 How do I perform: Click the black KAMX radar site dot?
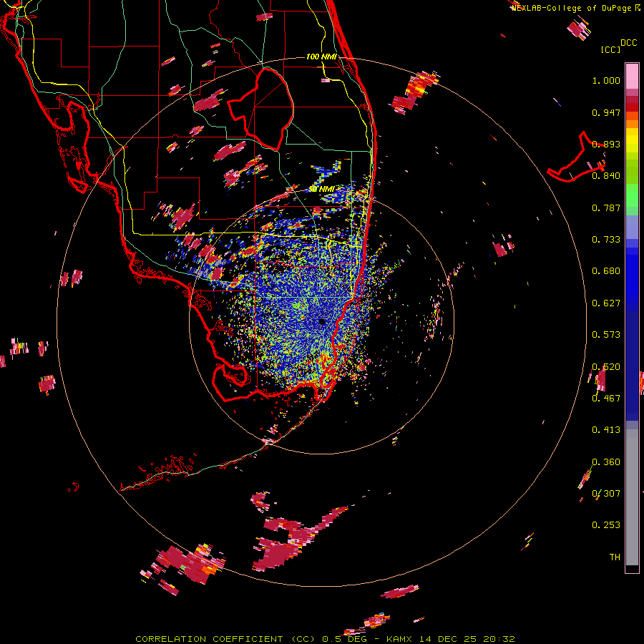click(322, 321)
